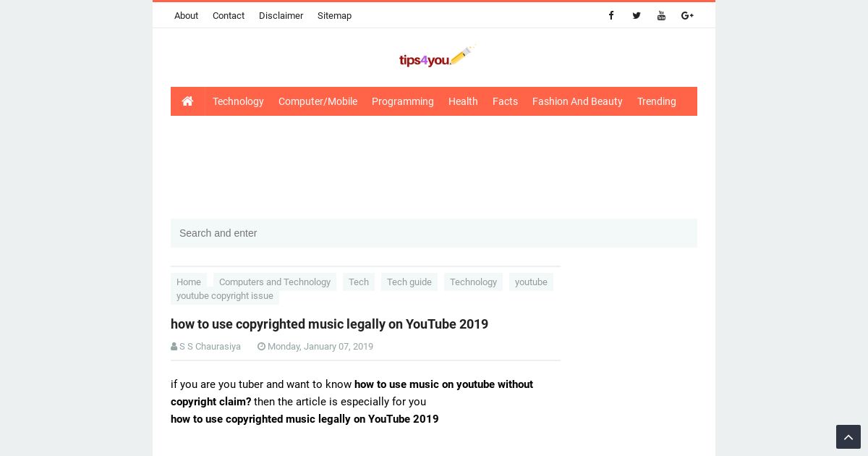Open the Google Plus social icon
Viewport: 868px width, 456px height.
[x=687, y=15]
